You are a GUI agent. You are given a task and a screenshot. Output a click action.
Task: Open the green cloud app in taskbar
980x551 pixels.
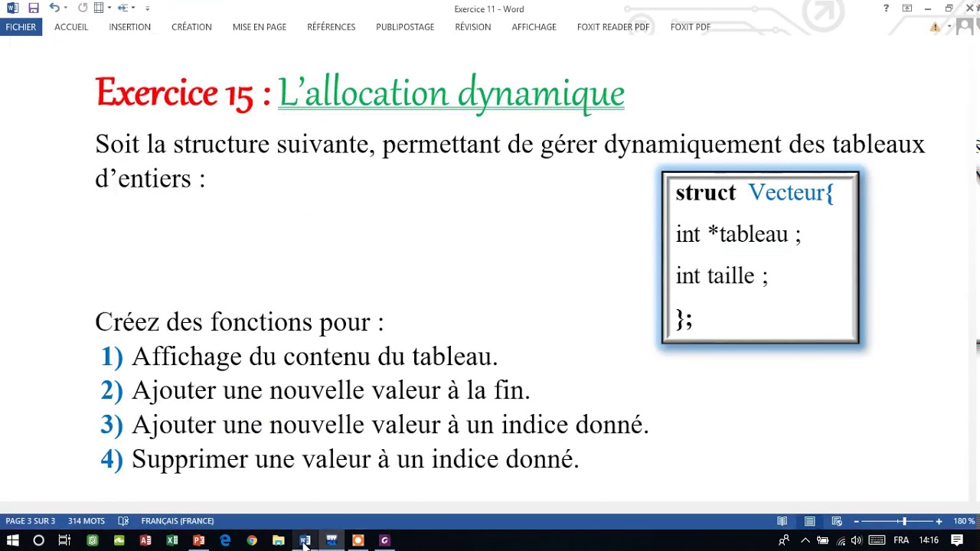click(x=119, y=540)
